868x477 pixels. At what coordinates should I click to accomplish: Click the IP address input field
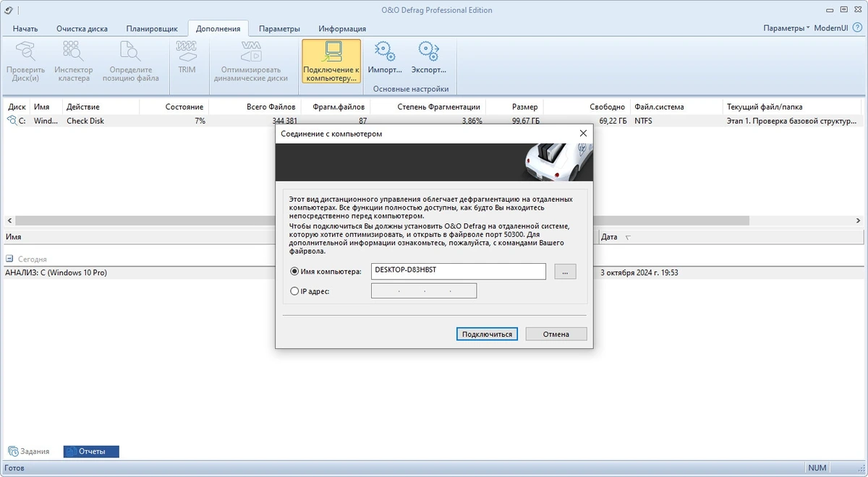(424, 291)
